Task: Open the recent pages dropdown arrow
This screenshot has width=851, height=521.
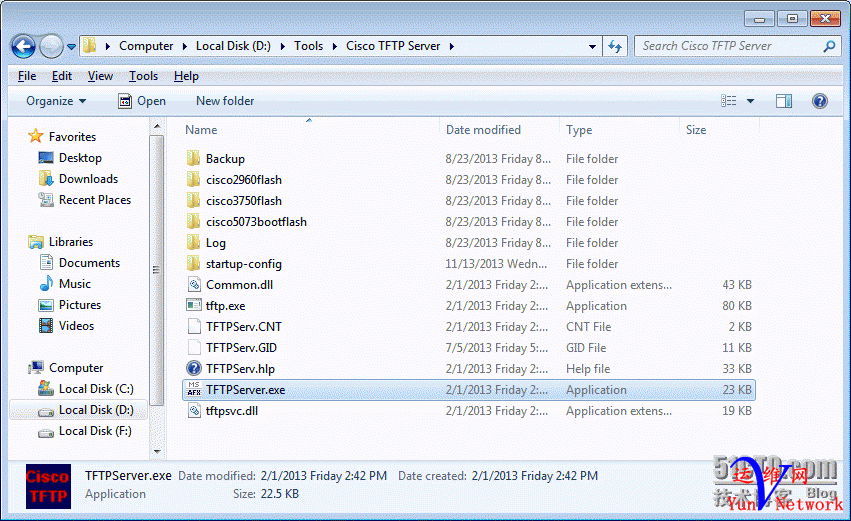Action: point(71,47)
